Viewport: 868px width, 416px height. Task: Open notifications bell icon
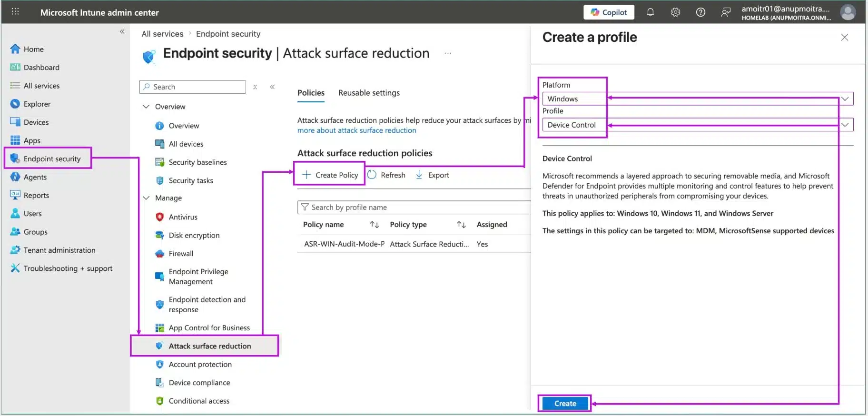[x=650, y=12]
